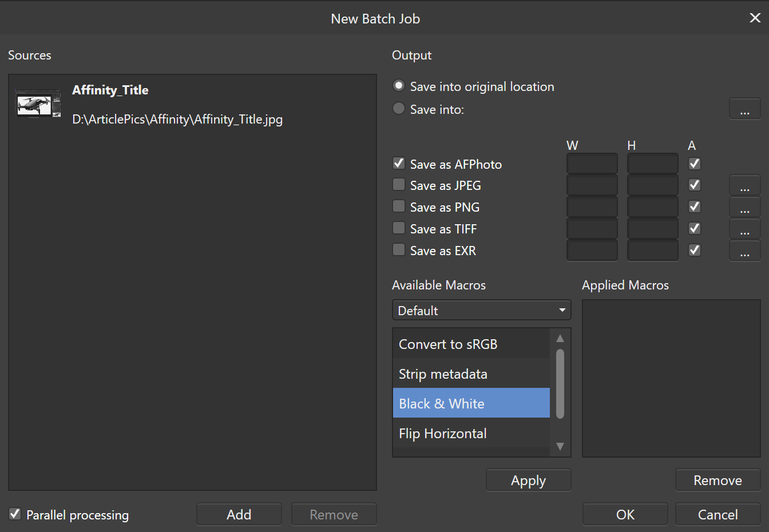Select the 'Save into:' radio button
The height and width of the screenshot is (532, 769).
point(399,109)
